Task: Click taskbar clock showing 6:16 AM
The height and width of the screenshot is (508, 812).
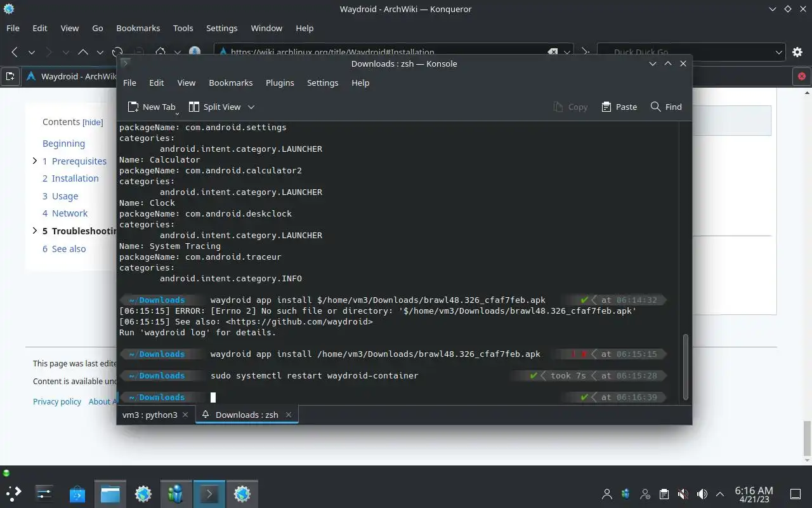Action: tap(754, 494)
